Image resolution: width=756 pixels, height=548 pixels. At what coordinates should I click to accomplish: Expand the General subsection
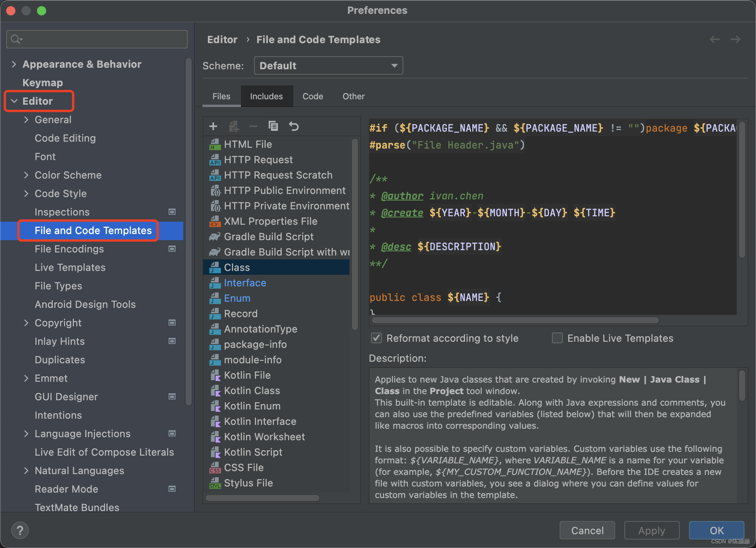tap(26, 120)
